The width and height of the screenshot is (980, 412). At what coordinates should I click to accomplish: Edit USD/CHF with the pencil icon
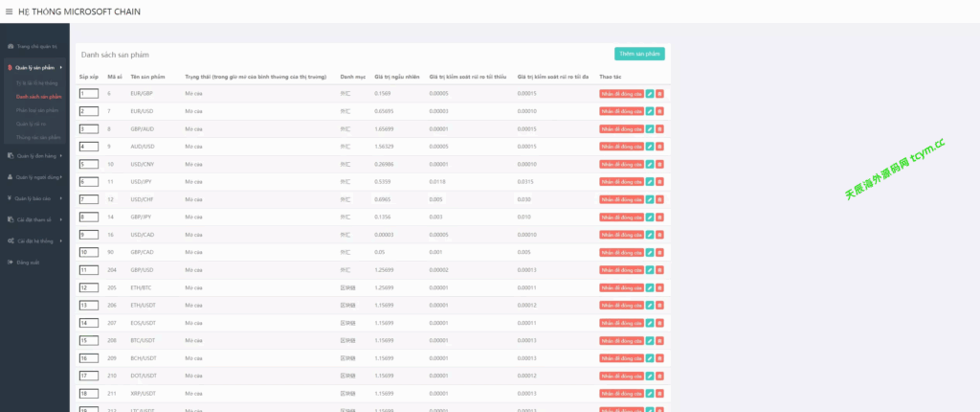pyautogui.click(x=650, y=199)
